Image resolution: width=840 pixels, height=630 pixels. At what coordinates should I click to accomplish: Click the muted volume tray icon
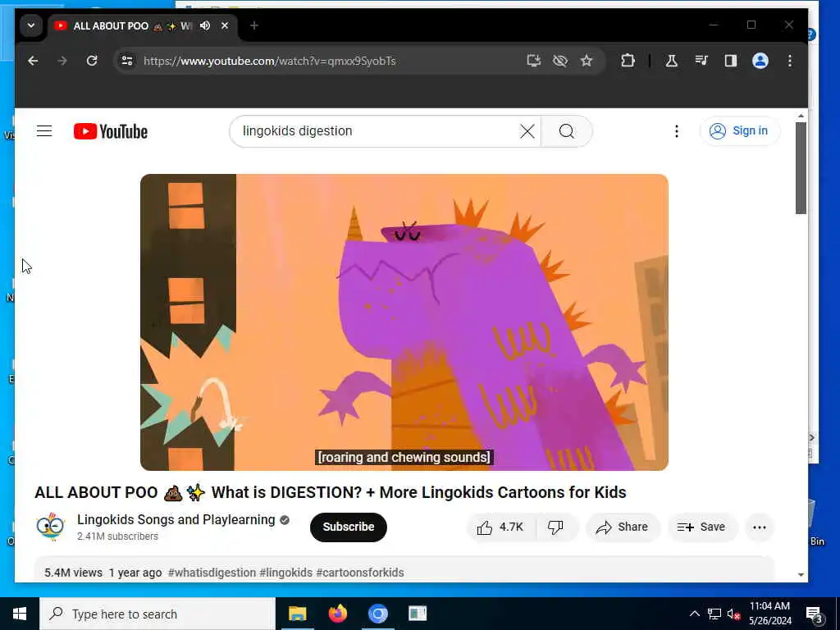[733, 614]
